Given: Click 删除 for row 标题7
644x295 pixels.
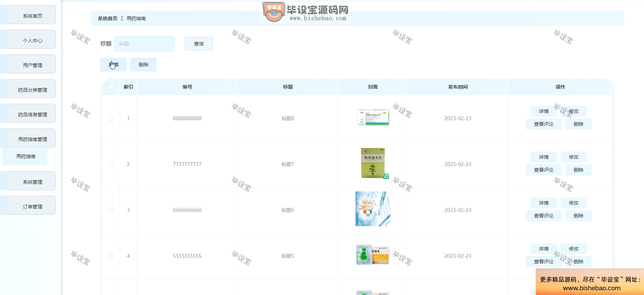Looking at the screenshot, I should tap(578, 170).
